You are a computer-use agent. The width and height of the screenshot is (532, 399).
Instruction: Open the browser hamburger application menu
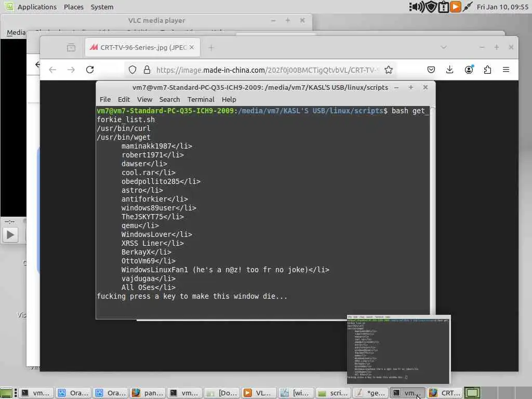(x=506, y=70)
